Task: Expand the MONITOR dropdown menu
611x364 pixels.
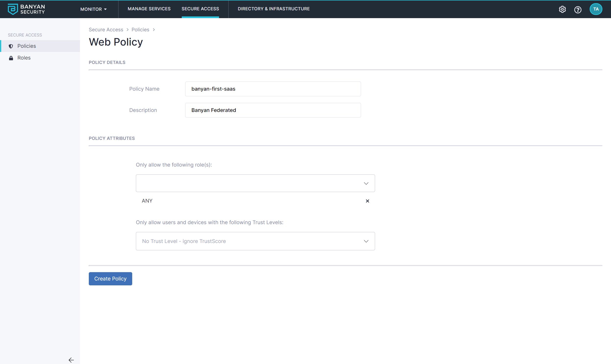Action: tap(93, 9)
